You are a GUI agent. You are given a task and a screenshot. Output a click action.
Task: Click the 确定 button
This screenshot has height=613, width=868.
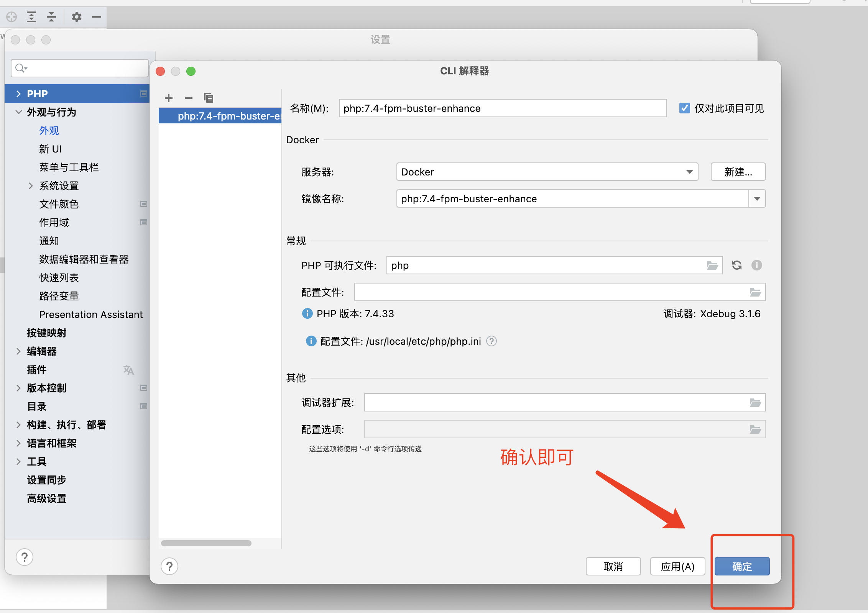(x=742, y=566)
